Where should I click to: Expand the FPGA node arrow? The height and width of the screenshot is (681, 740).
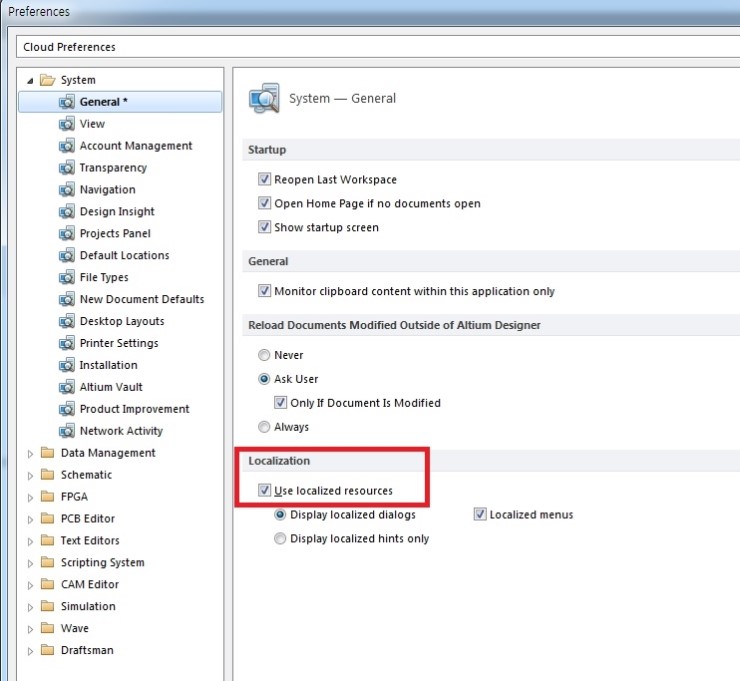[x=30, y=497]
